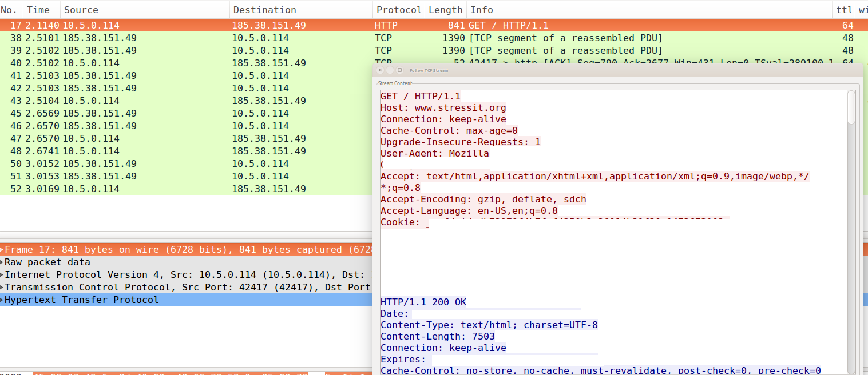Expand Internet Protocol Version 4 details
Screen dimensions: 868x375
[x=2, y=275]
